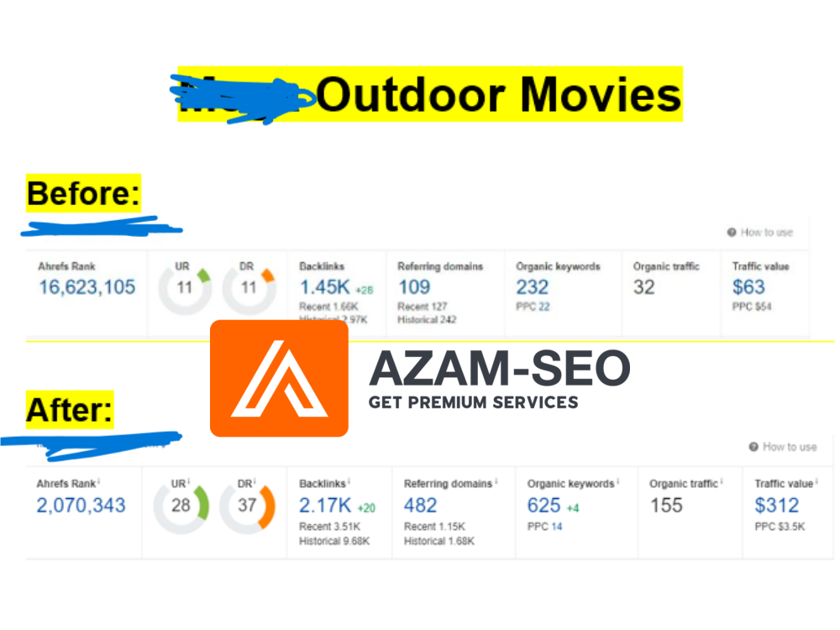Image resolution: width=840 pixels, height=630 pixels.
Task: Click the green UR 28 donut chart
Action: click(181, 506)
